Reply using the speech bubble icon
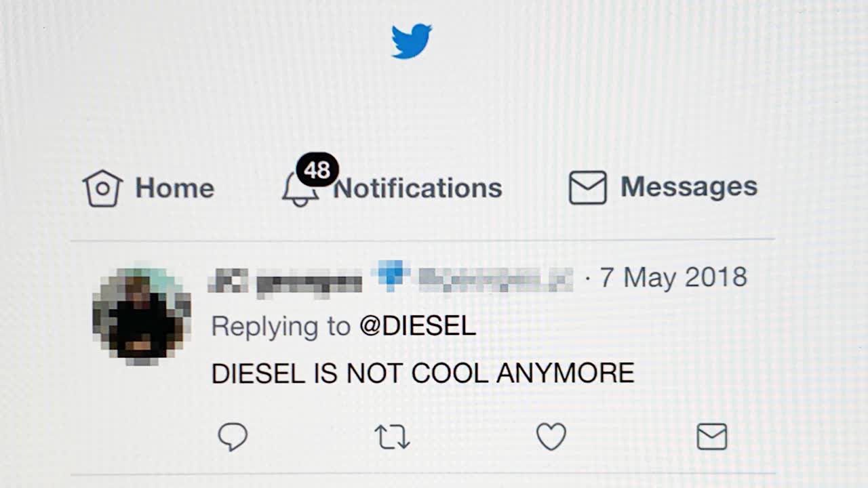 [233, 437]
